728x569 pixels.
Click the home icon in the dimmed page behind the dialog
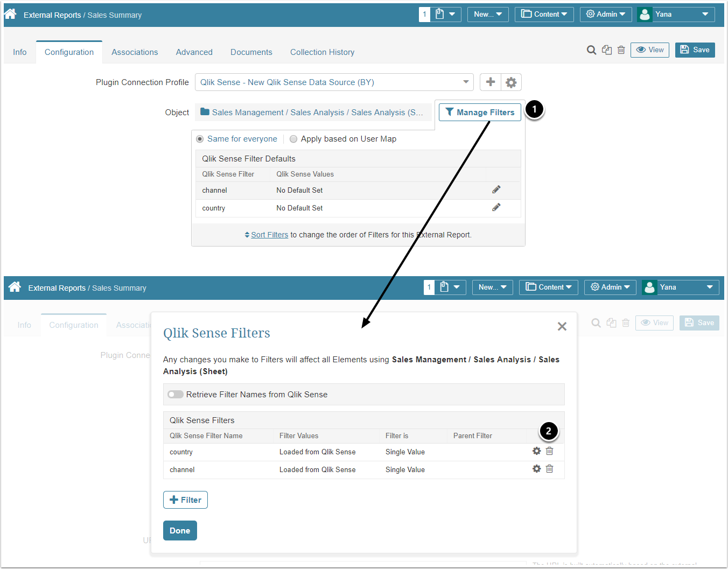pyautogui.click(x=15, y=287)
